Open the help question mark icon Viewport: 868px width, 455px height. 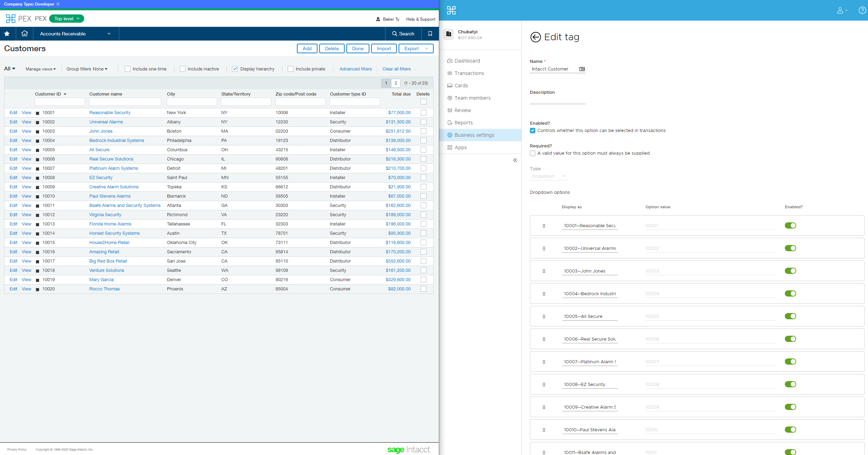(862, 10)
